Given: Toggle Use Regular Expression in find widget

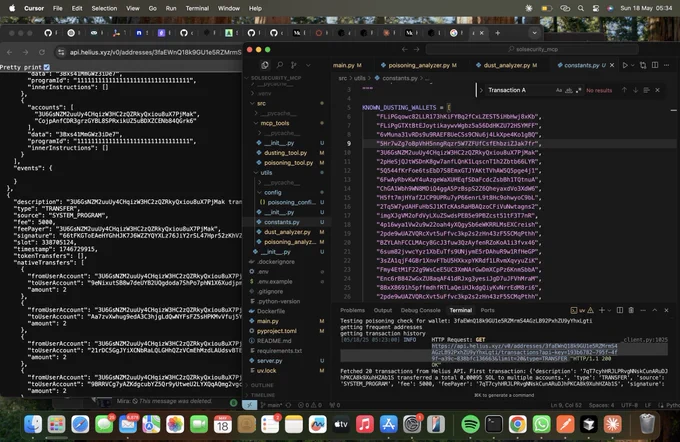Looking at the screenshot, I should pyautogui.click(x=578, y=90).
